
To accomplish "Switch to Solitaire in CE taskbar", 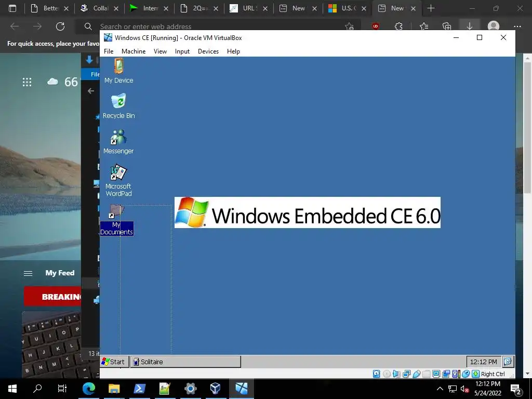I will pyautogui.click(x=185, y=362).
